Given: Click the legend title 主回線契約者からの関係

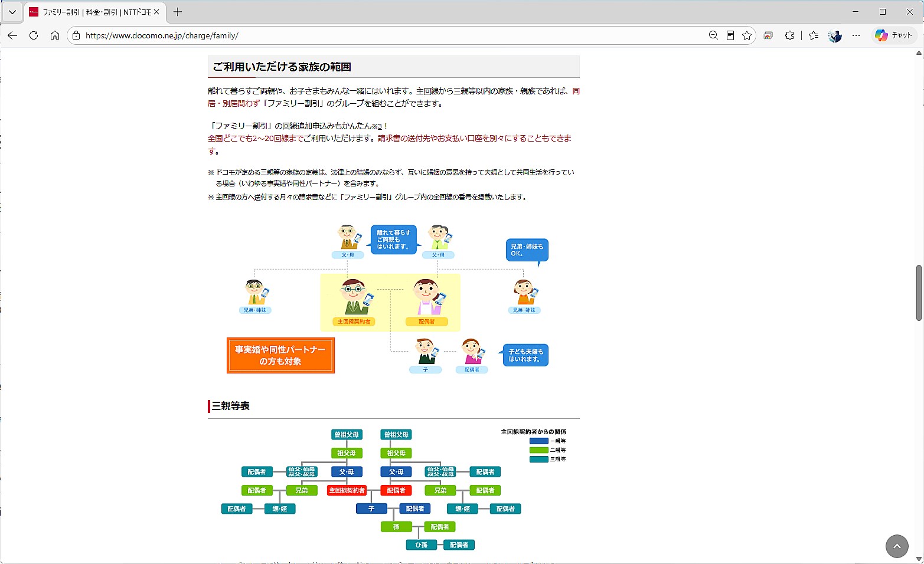Looking at the screenshot, I should click(534, 432).
